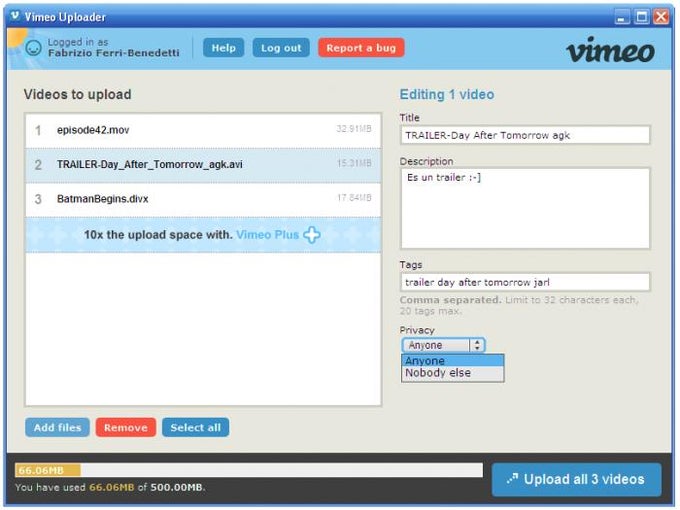The height and width of the screenshot is (510, 680).
Task: Click the Vimeo Uploader title bar icon
Action: pos(15,16)
